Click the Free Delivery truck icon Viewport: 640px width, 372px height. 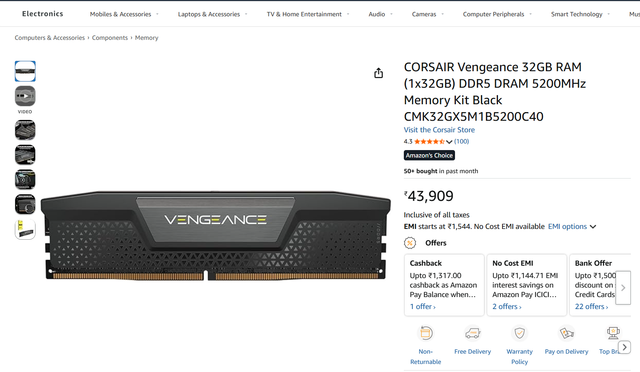click(472, 333)
